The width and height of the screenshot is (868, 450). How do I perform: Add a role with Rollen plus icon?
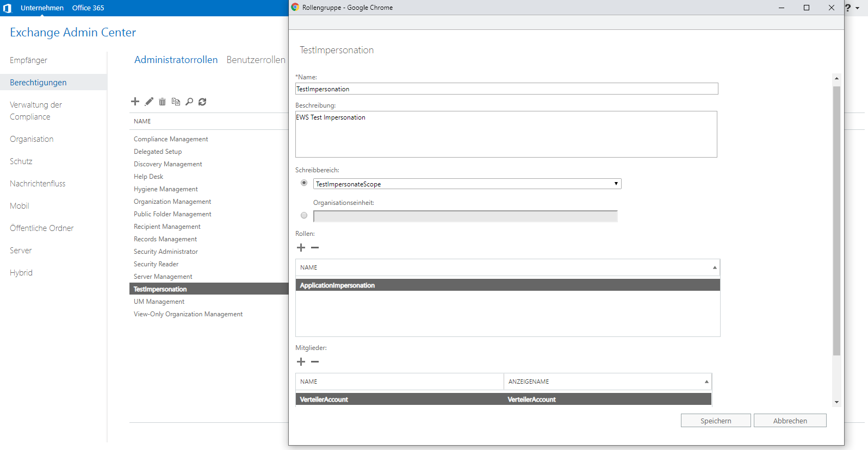[x=301, y=248]
